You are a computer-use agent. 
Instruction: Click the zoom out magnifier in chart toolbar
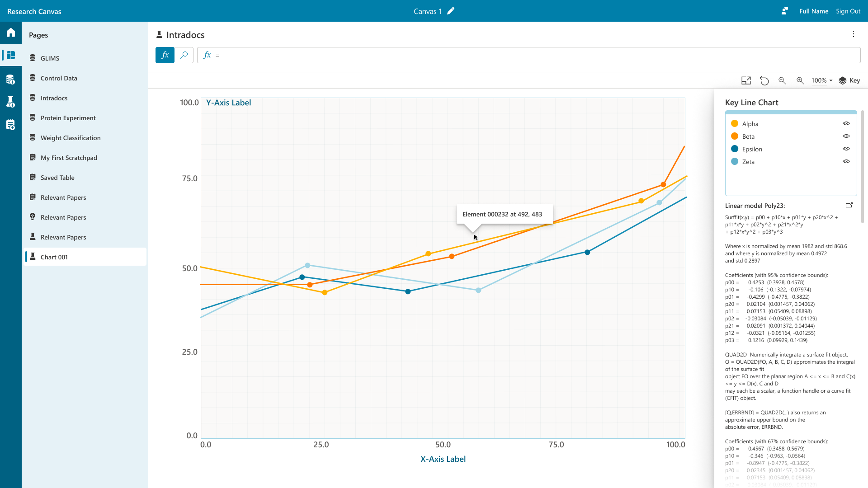782,80
